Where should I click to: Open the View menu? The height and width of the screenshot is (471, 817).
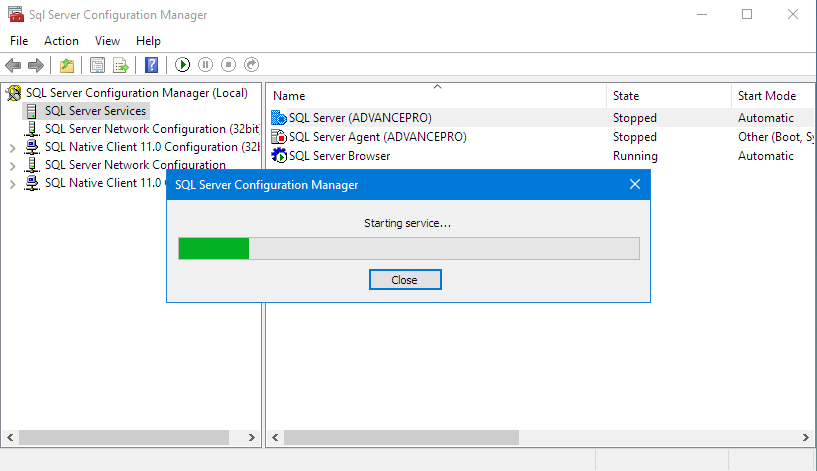[107, 41]
